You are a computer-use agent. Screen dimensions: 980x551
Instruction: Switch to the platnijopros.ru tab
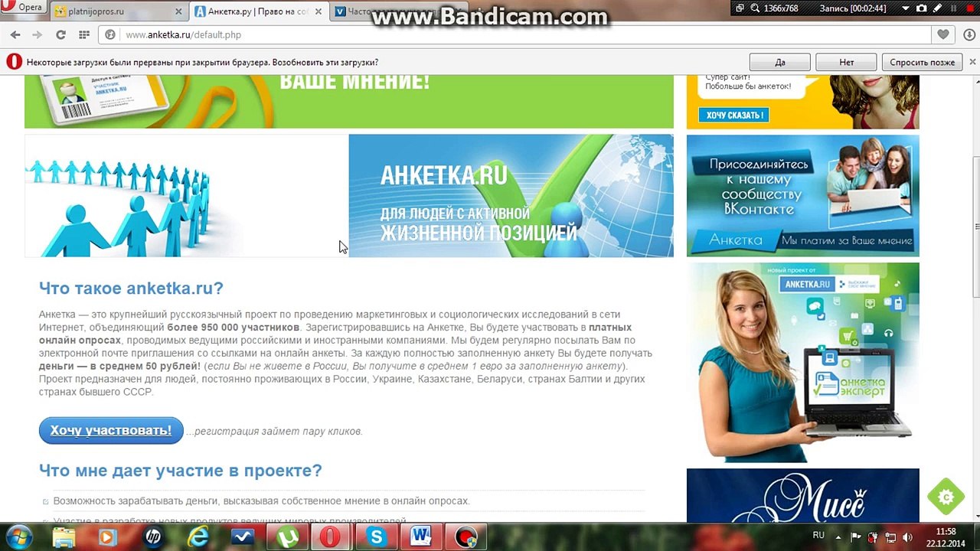[x=119, y=11]
